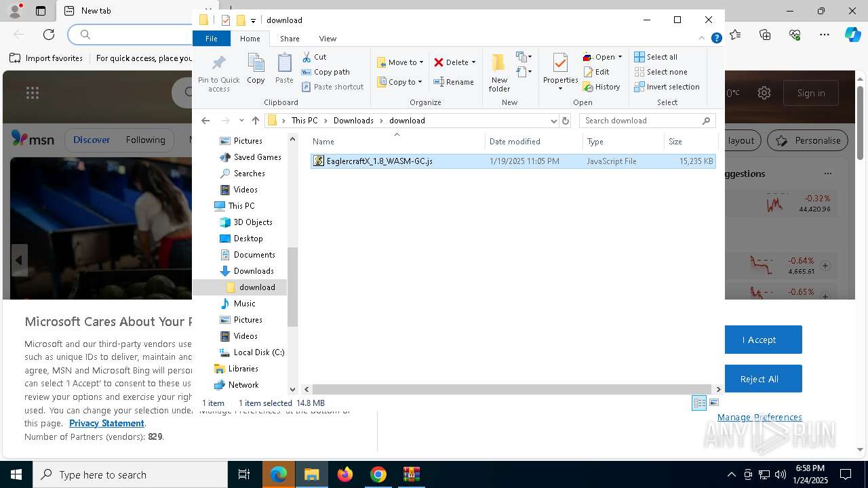Select Music in navigation pane
Screen dimensions: 868x488
238,304
